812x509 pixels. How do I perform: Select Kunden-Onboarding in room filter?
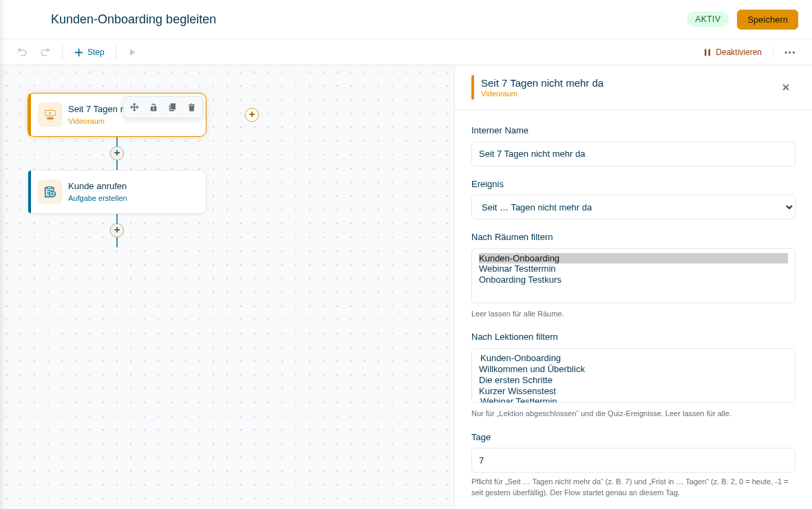tap(633, 259)
